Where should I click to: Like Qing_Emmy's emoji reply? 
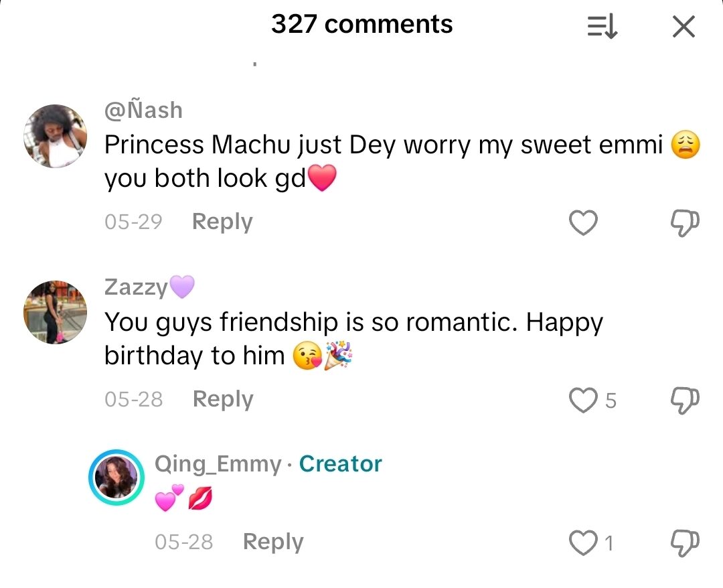583,542
